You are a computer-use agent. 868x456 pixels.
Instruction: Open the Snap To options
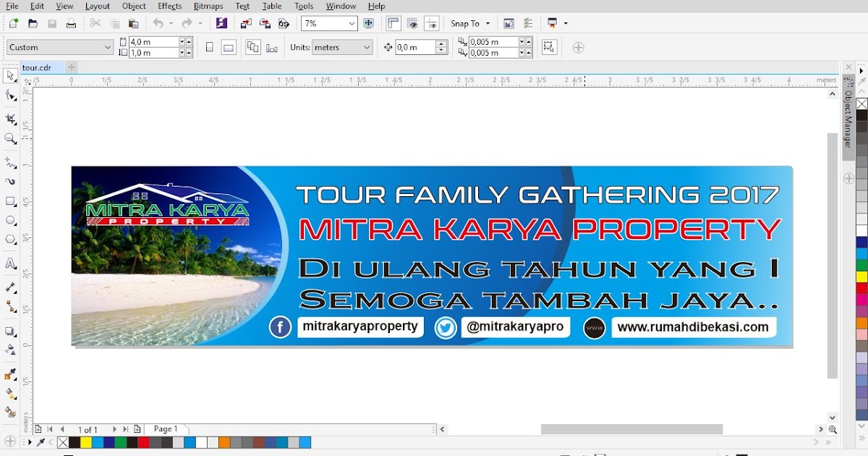click(469, 23)
